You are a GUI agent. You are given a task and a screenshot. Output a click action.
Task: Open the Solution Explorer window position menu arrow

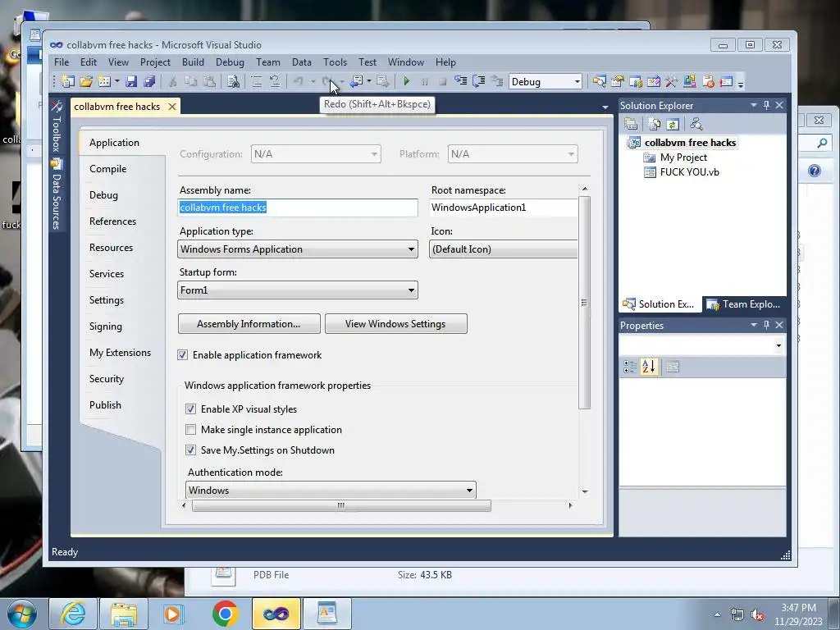(x=754, y=106)
